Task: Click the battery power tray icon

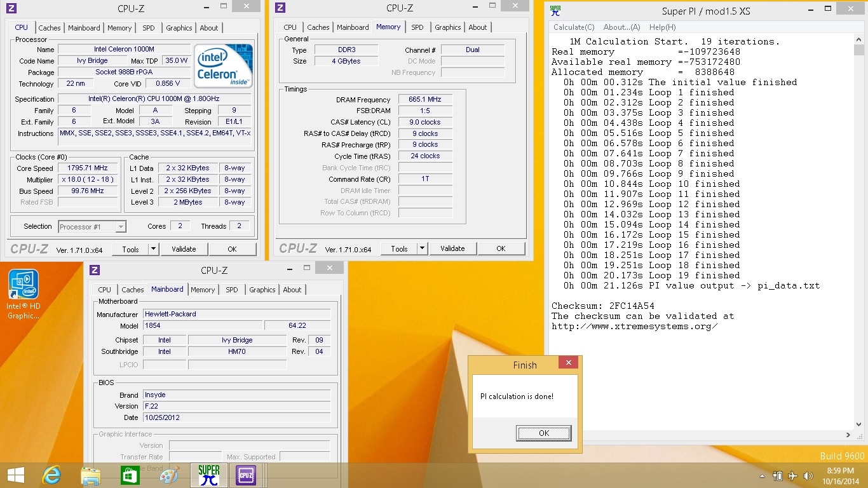Action: pyautogui.click(x=778, y=476)
